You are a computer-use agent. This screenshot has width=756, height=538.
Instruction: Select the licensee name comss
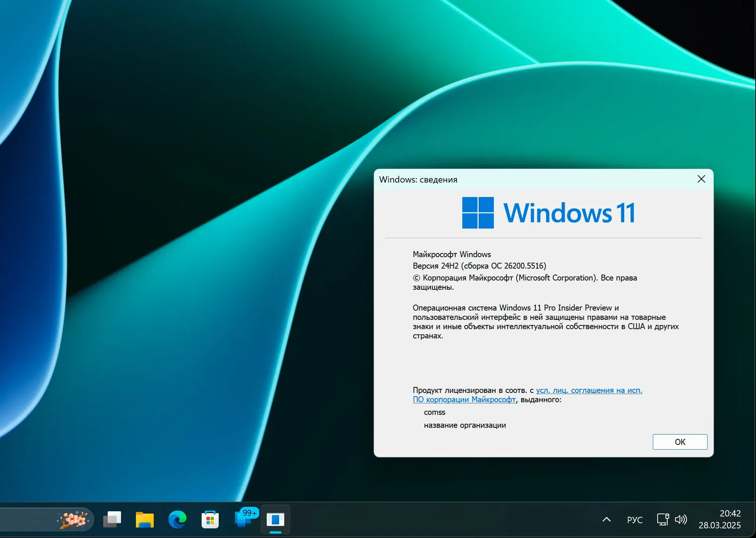tap(434, 412)
